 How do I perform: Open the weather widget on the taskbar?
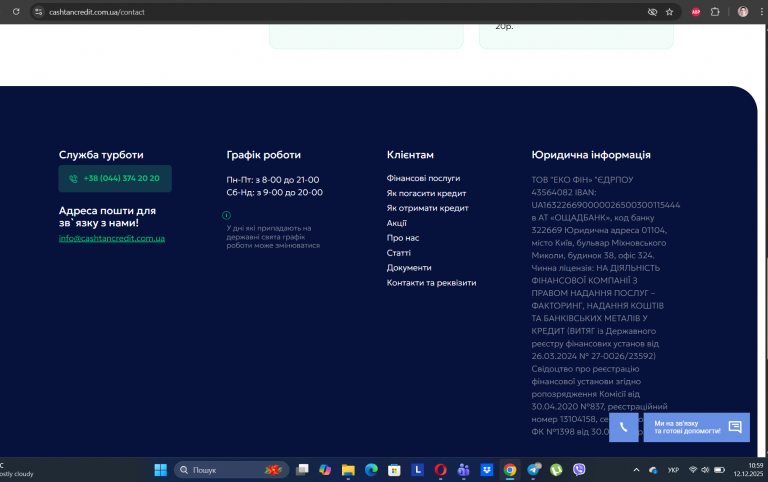17,470
